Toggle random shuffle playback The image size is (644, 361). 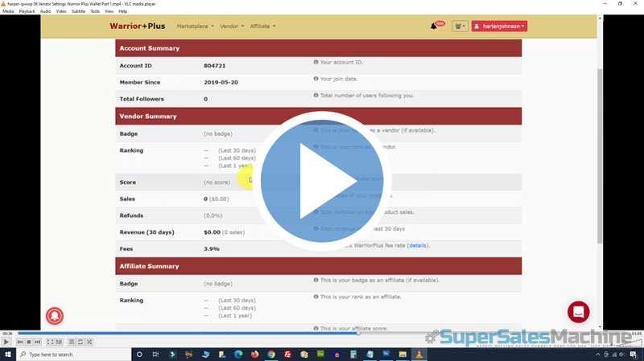(x=89, y=343)
